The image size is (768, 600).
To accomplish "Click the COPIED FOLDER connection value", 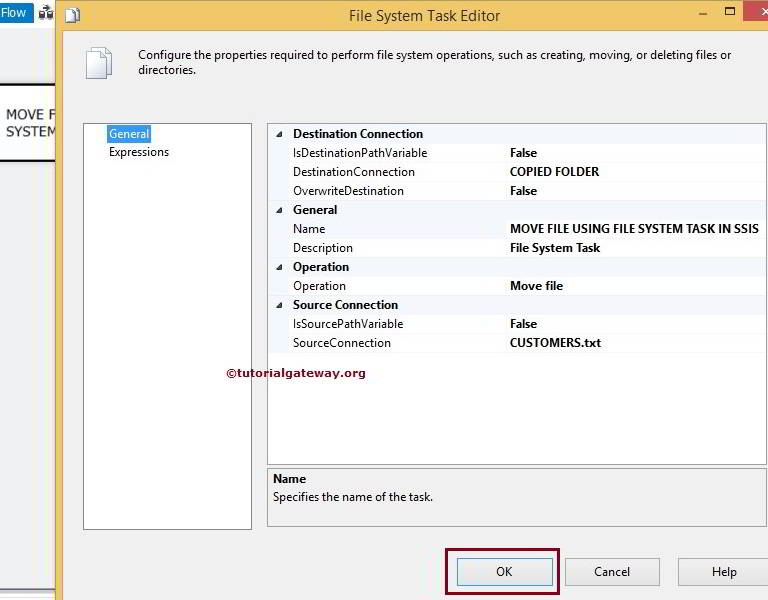I will click(x=554, y=172).
